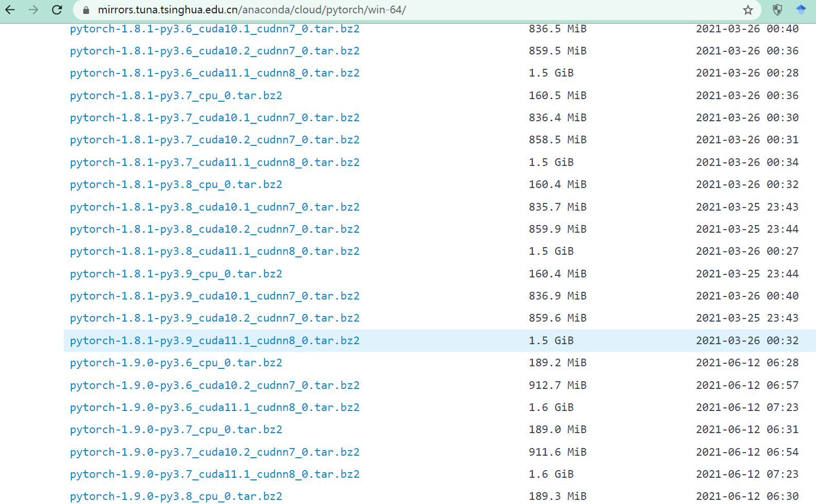Viewport: 816px width, 504px height.
Task: Go forward to the next page
Action: coord(33,10)
